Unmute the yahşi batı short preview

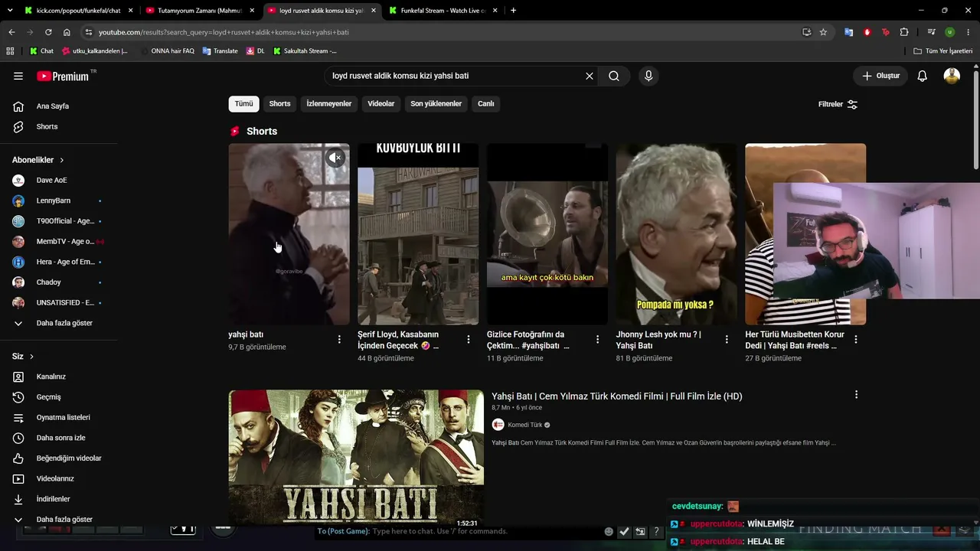(x=335, y=158)
